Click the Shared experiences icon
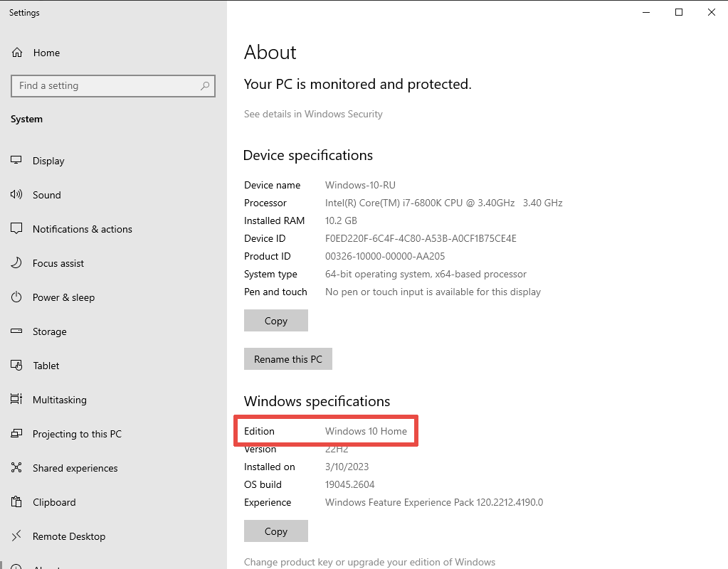The image size is (728, 569). [16, 467]
